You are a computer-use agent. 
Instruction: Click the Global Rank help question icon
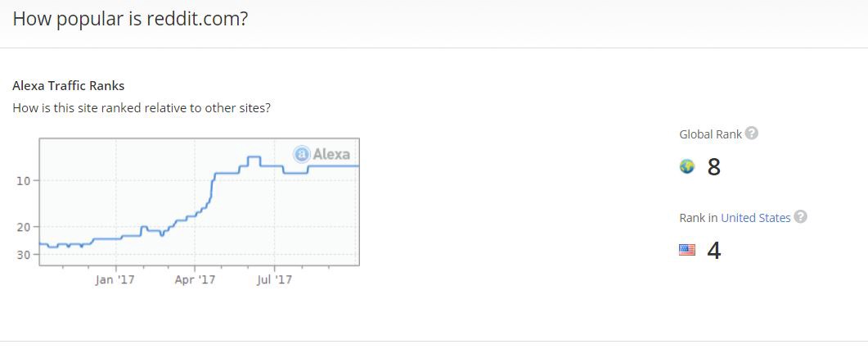751,134
